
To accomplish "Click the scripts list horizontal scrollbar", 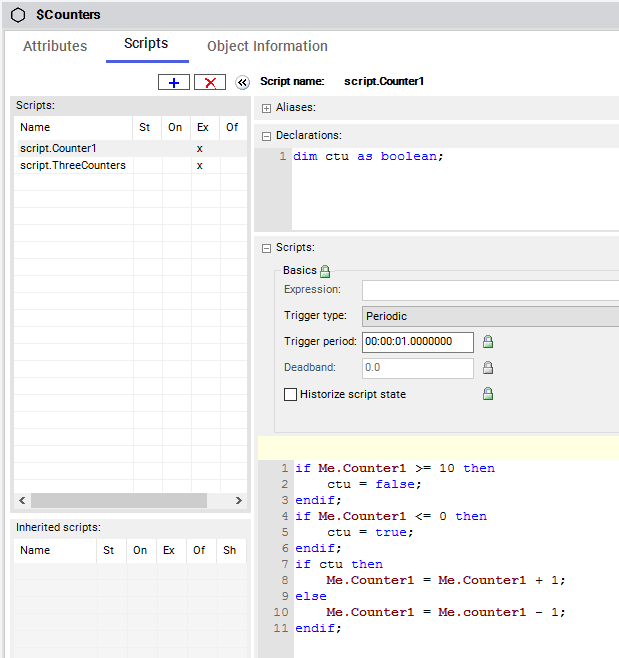I will tap(118, 500).
